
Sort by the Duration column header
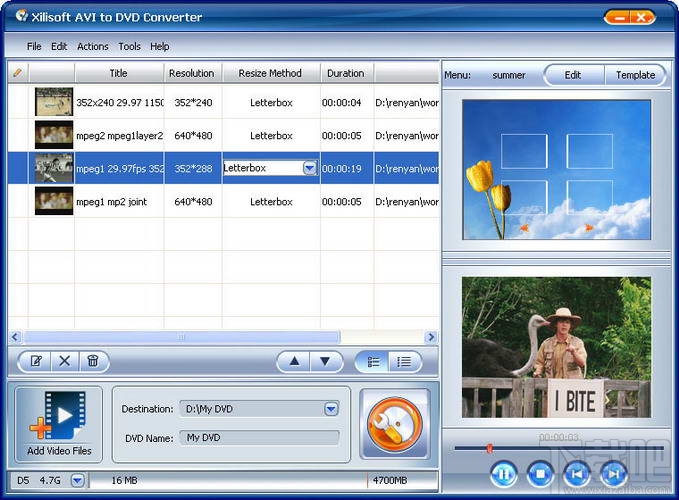point(346,73)
